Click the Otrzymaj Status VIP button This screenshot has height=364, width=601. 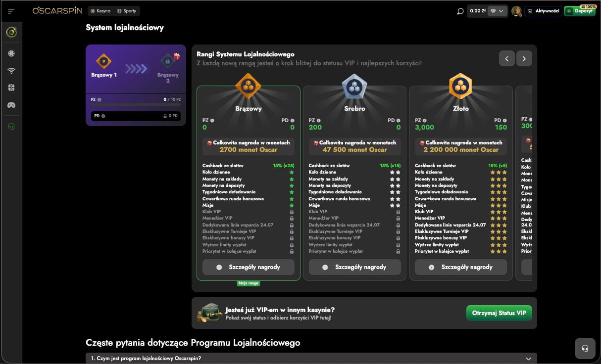click(499, 313)
